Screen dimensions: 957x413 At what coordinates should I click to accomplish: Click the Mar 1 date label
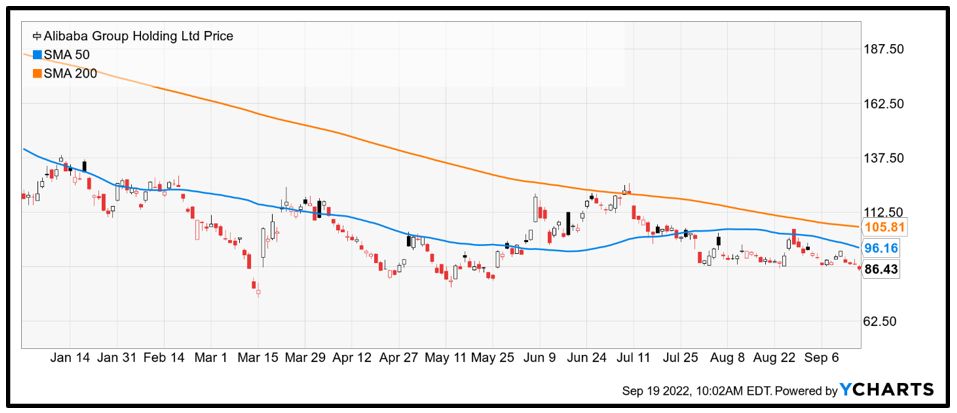[211, 357]
